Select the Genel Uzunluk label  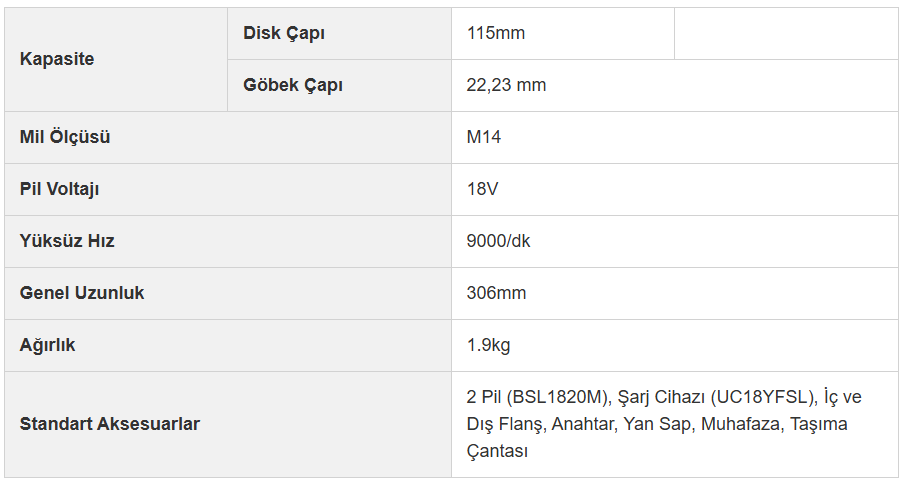(x=82, y=293)
